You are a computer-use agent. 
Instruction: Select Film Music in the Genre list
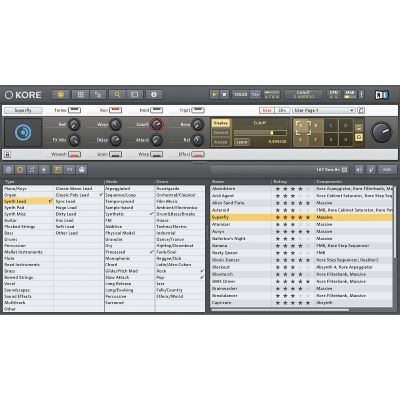(180, 201)
